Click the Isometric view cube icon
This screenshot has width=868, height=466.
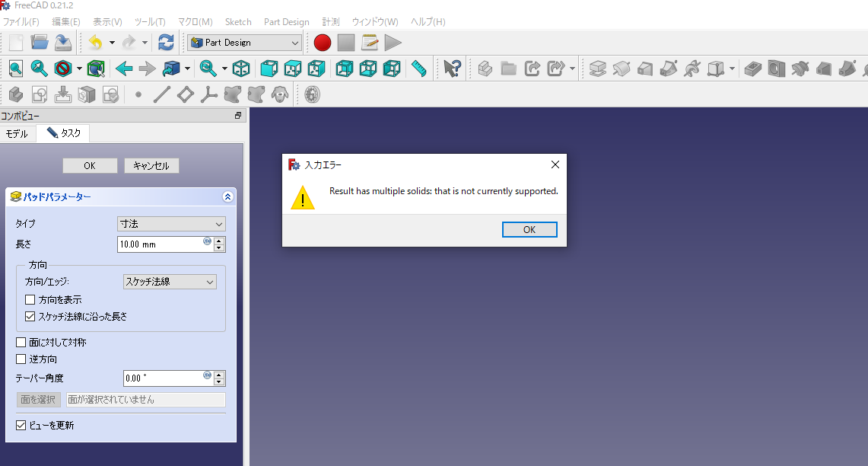click(241, 69)
